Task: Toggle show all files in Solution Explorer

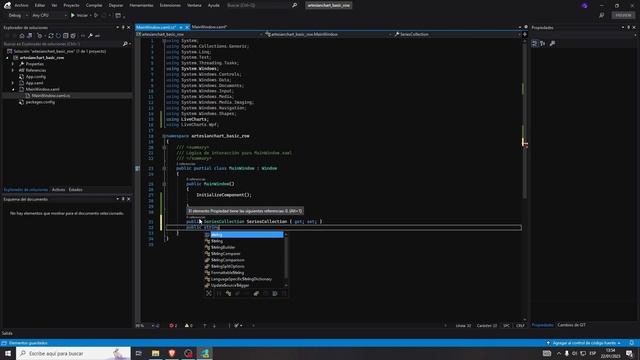Action: (x=73, y=36)
